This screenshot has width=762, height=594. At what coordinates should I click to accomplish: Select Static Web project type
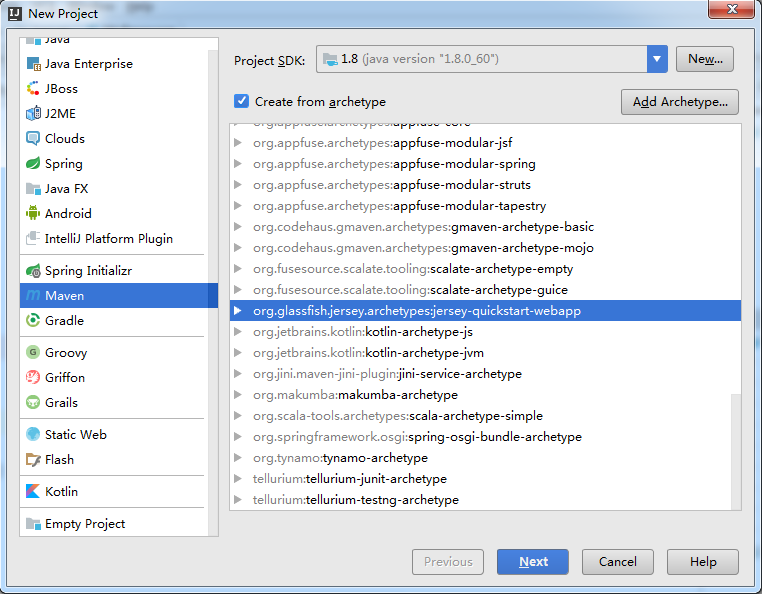114,434
